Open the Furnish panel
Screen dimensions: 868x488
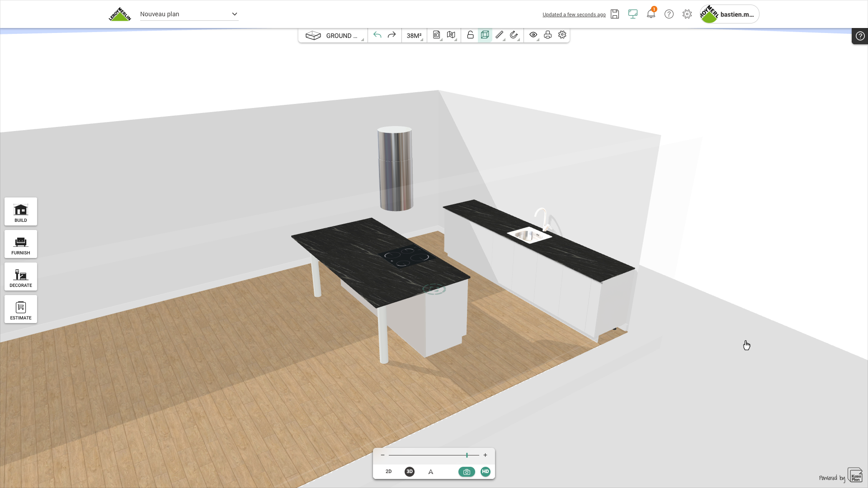tap(21, 244)
